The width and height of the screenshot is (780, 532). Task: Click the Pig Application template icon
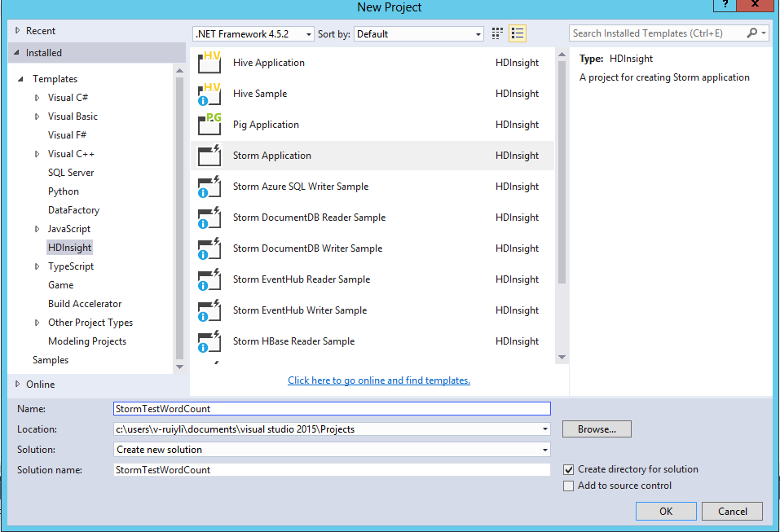click(209, 125)
